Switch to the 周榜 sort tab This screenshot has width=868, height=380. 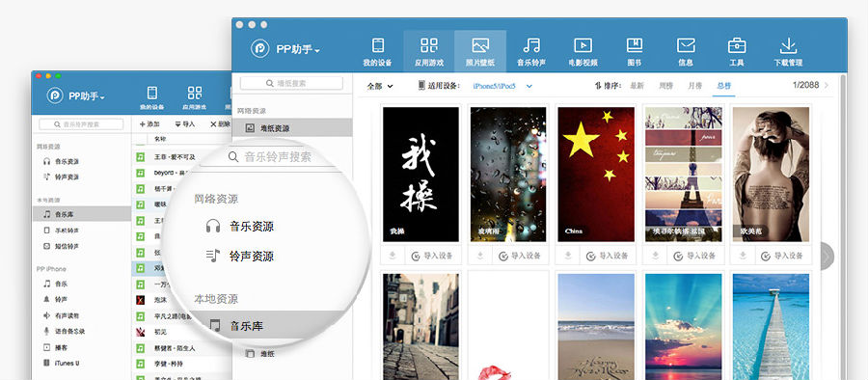[665, 86]
